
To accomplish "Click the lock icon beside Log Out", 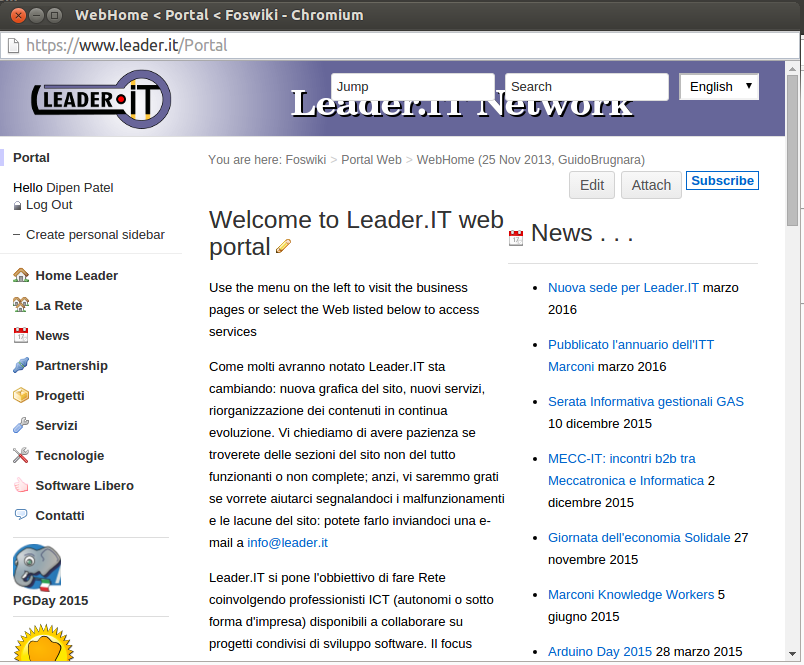I will [x=17, y=206].
